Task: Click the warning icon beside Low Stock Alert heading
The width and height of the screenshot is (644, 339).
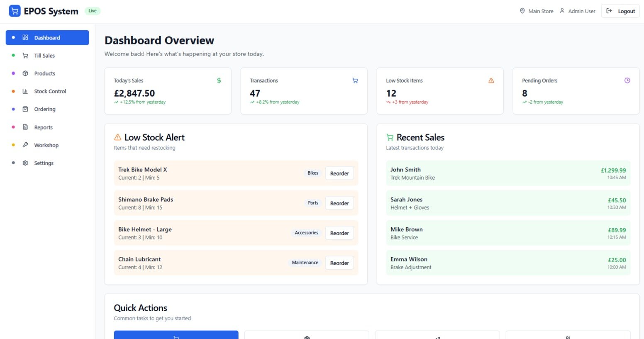Action: tap(118, 137)
